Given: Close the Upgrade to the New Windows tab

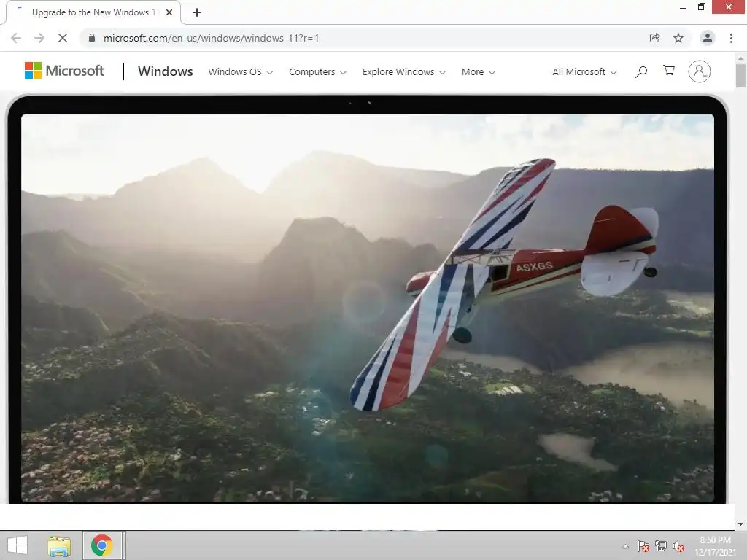Looking at the screenshot, I should (x=169, y=12).
